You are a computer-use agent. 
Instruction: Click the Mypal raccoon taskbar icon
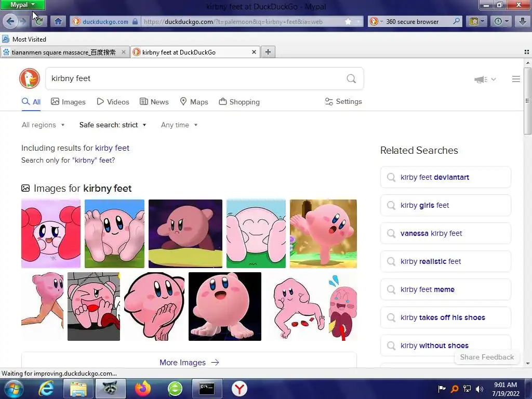(x=111, y=389)
